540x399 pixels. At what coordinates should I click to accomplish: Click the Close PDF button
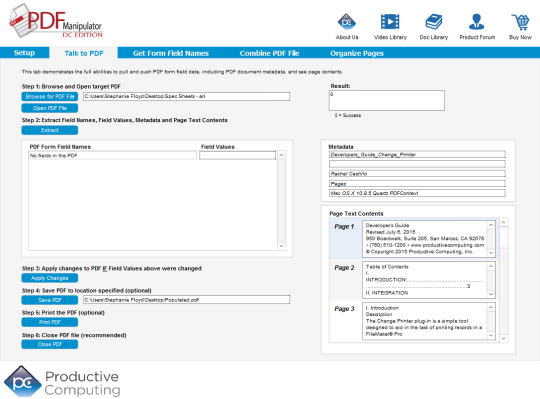(50, 344)
